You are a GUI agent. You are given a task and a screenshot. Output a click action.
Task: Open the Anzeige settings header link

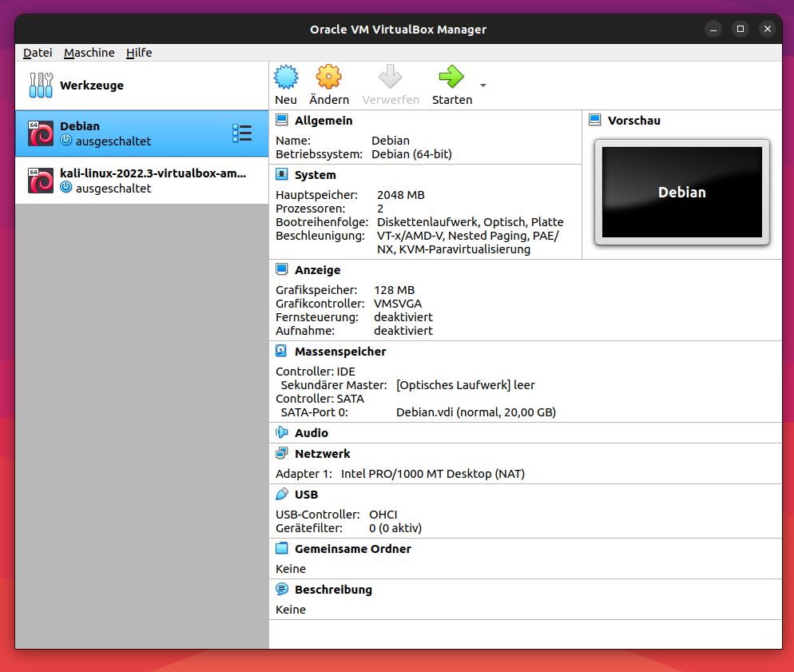coord(317,270)
